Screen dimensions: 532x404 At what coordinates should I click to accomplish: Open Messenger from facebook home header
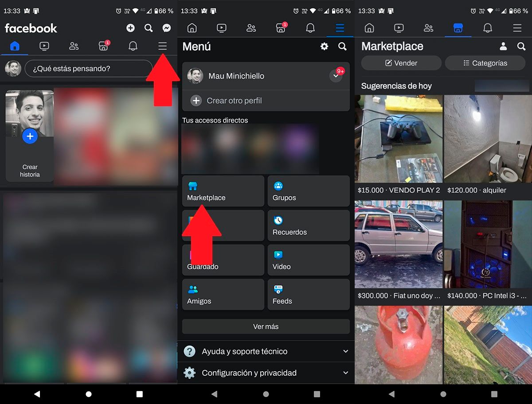[x=167, y=28]
